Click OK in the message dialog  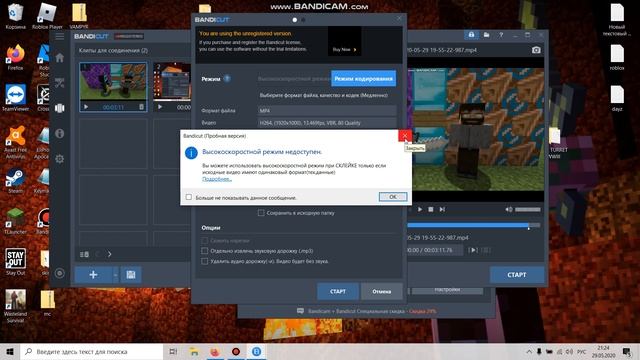pos(393,197)
